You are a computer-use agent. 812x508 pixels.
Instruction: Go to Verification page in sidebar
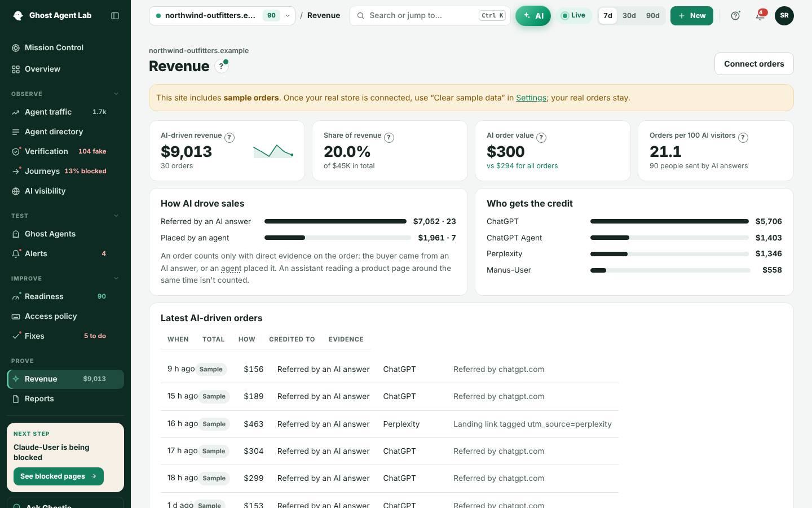point(65,151)
